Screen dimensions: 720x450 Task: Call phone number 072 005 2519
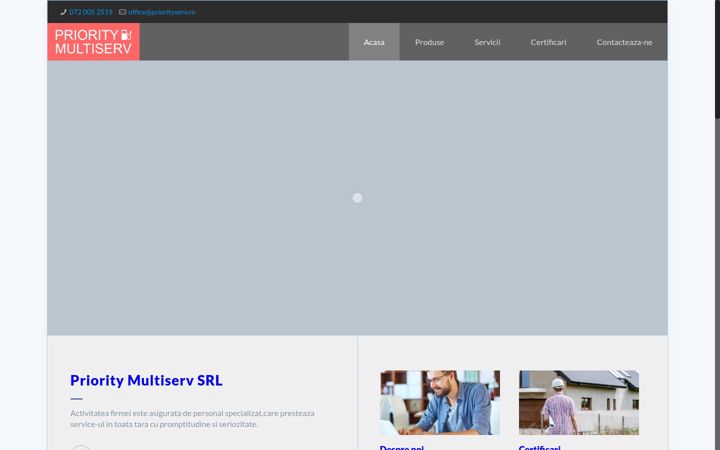coord(91,12)
